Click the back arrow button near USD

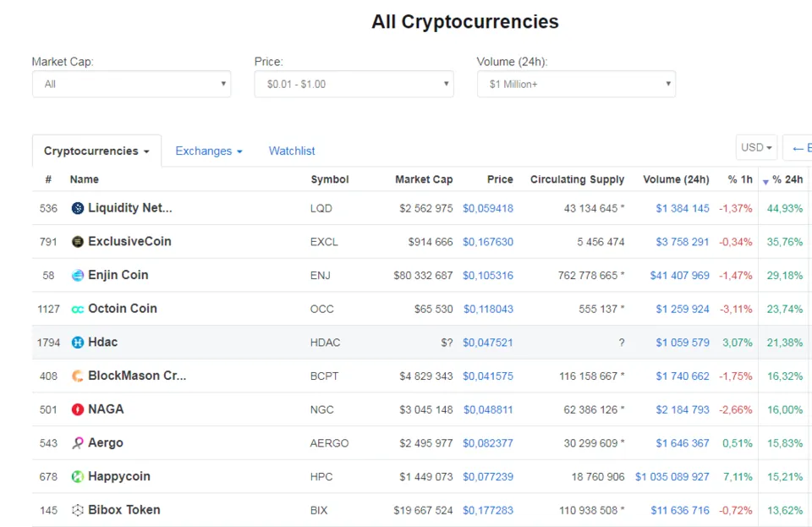[x=798, y=148]
